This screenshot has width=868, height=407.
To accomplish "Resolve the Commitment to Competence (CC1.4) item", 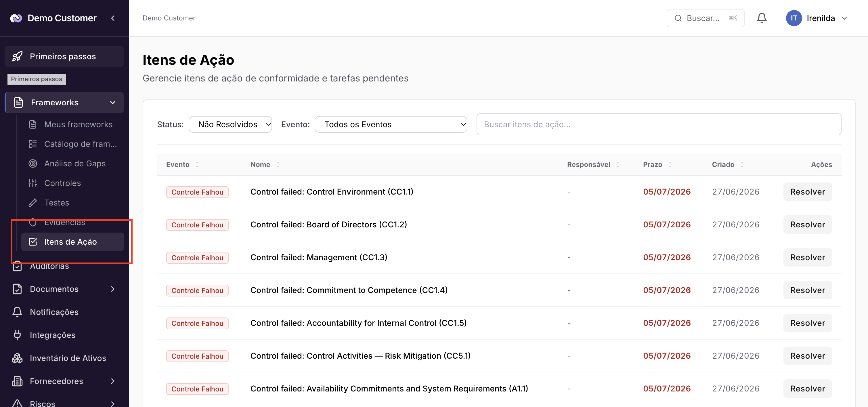I will click(x=807, y=290).
